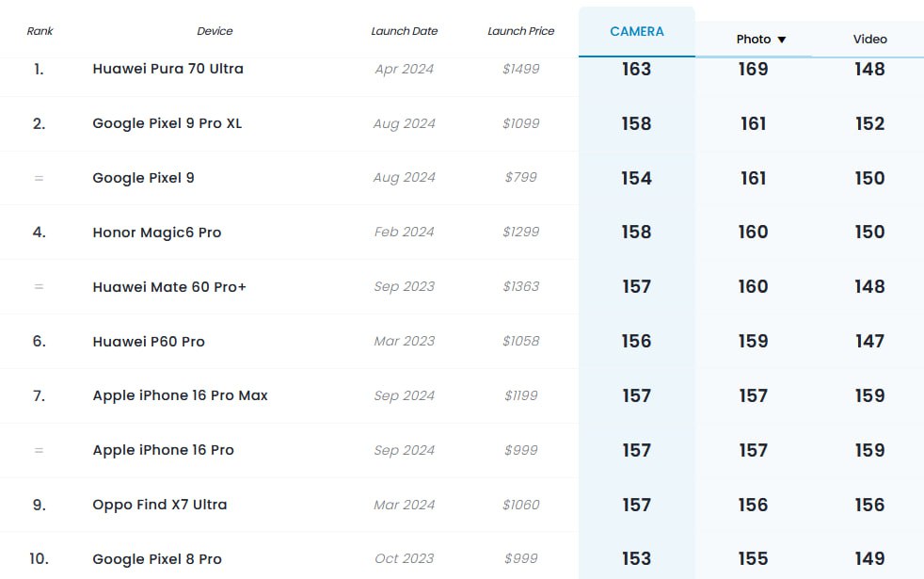This screenshot has height=579, width=924.
Task: Open the Apple iPhone 16 Pro link
Action: point(163,450)
